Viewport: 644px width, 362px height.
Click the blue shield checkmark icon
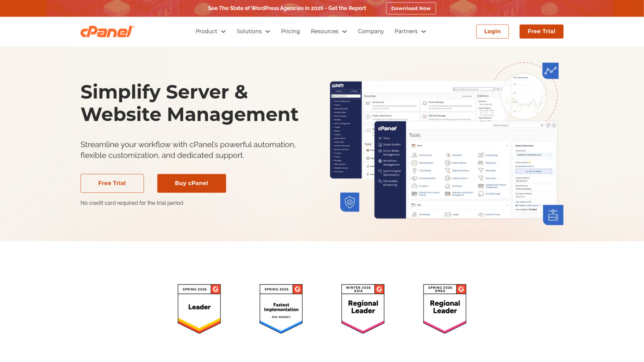click(350, 202)
